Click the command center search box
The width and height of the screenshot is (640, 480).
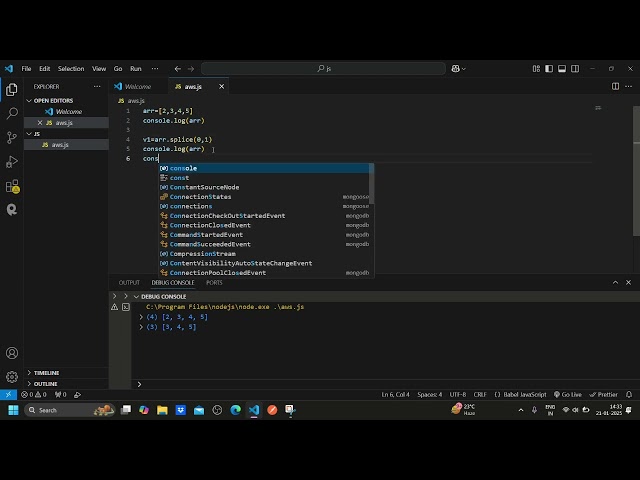click(323, 69)
